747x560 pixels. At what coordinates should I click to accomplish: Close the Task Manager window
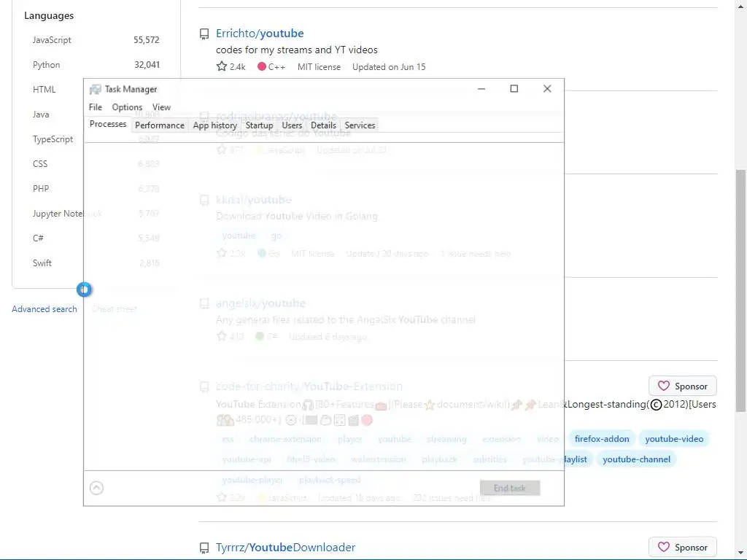point(547,88)
